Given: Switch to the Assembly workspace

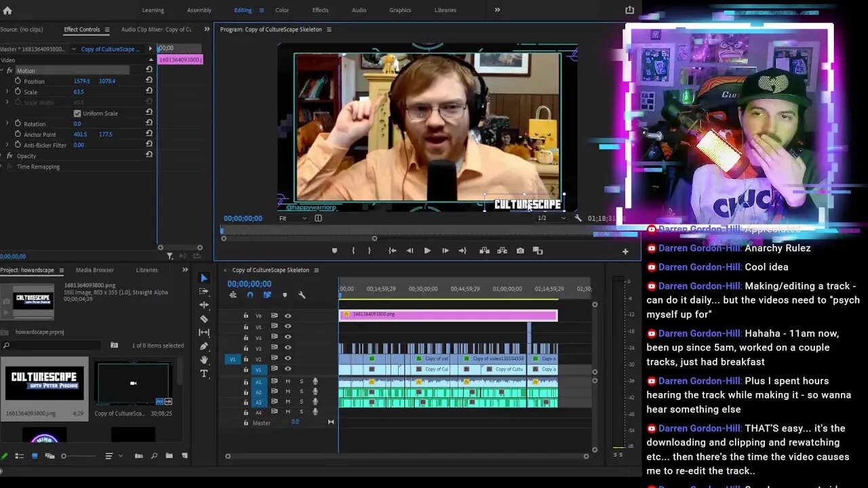Looking at the screenshot, I should (199, 10).
